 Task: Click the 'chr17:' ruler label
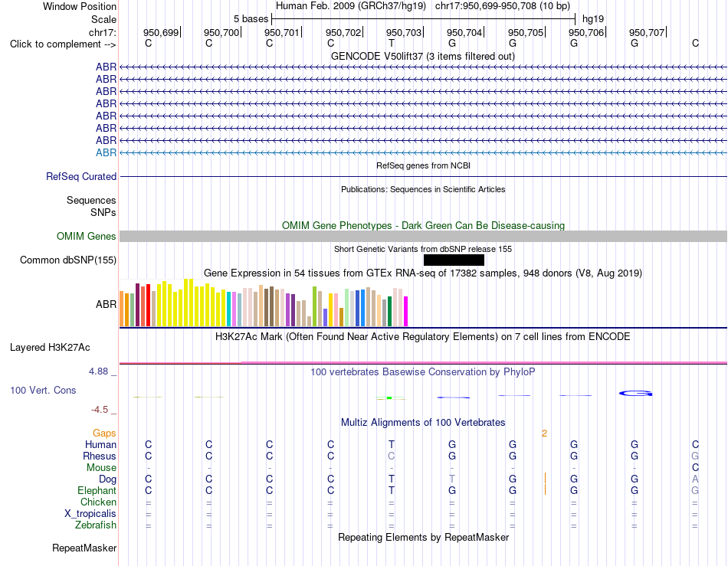click(x=103, y=32)
